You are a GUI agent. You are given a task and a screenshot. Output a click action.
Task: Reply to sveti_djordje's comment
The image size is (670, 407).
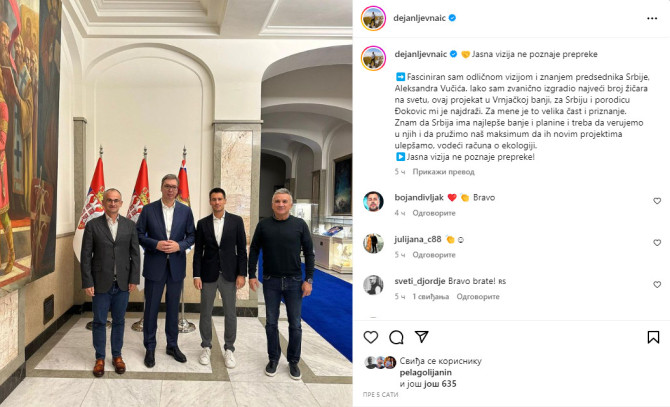point(478,296)
